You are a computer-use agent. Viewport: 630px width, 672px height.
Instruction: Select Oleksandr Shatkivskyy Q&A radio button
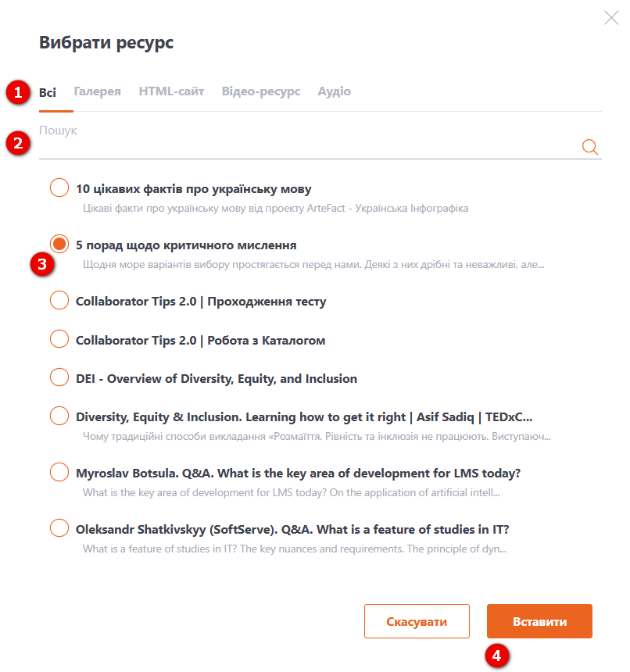pyautogui.click(x=59, y=528)
